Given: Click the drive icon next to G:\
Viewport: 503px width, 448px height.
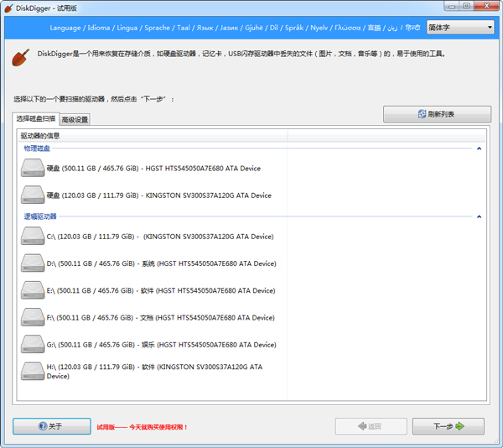Looking at the screenshot, I should click(x=33, y=344).
